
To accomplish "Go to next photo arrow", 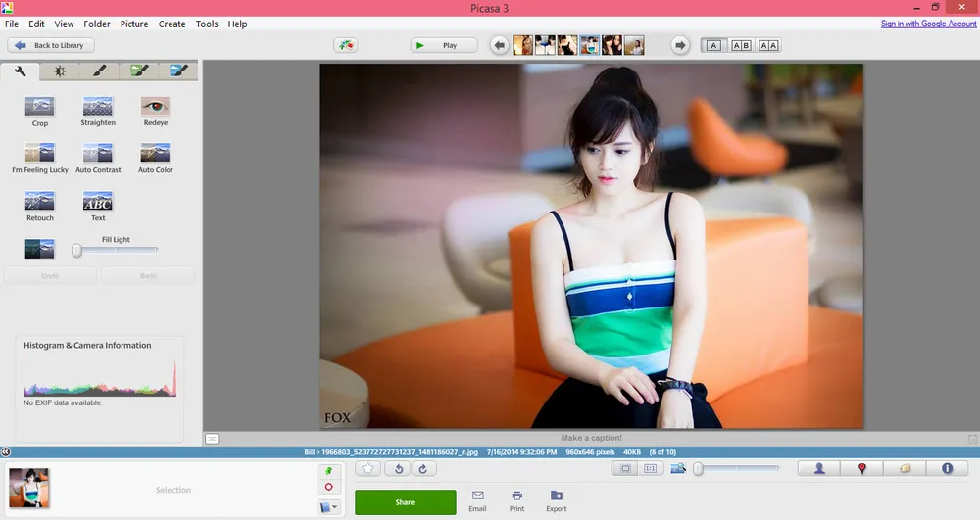I will [x=680, y=46].
